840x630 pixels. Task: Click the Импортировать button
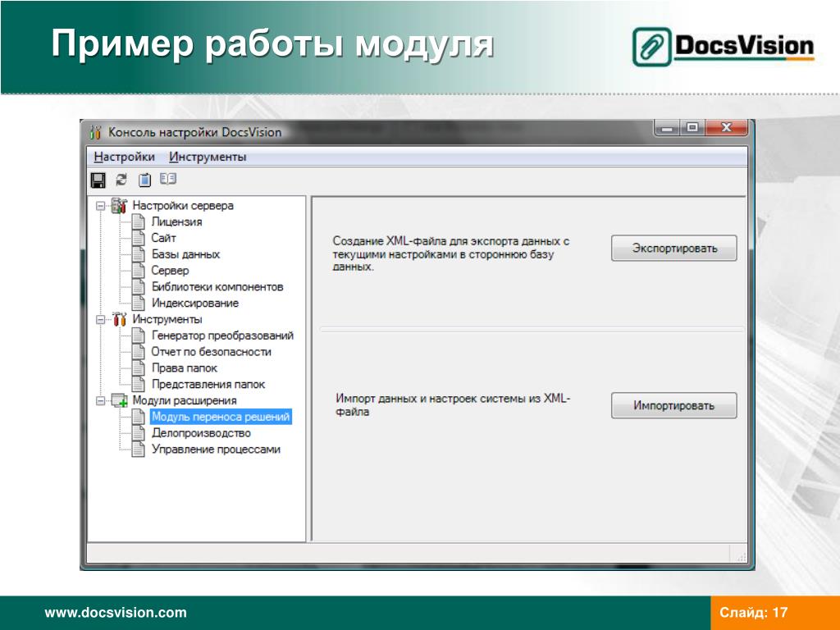click(674, 405)
